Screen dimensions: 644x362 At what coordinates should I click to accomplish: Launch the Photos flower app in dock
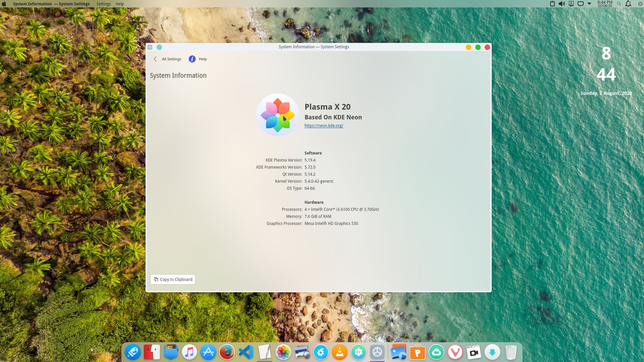click(283, 352)
